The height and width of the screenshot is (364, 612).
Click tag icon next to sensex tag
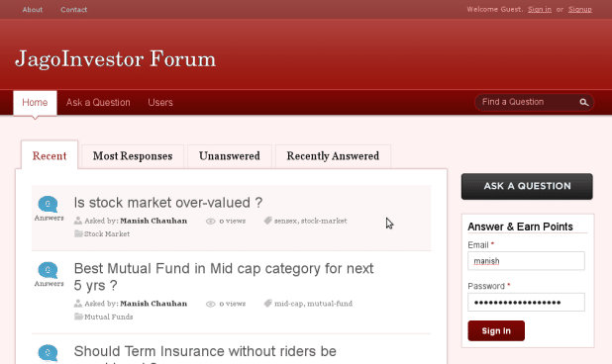(x=267, y=221)
